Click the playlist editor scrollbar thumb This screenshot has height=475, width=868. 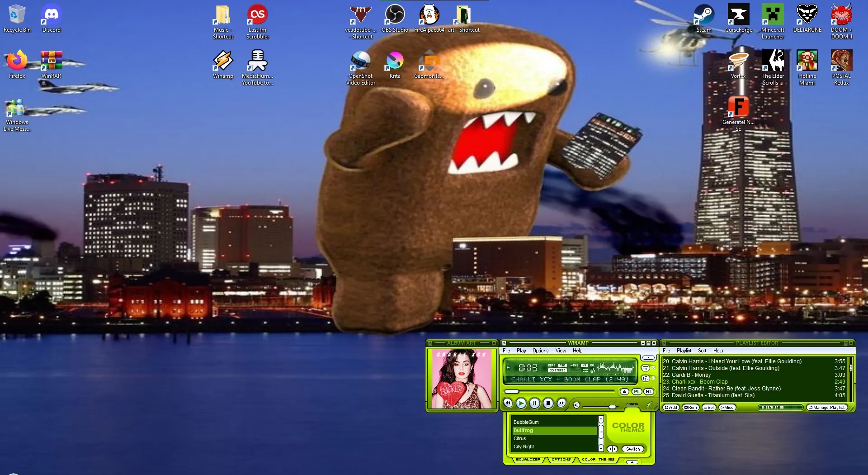(x=850, y=369)
